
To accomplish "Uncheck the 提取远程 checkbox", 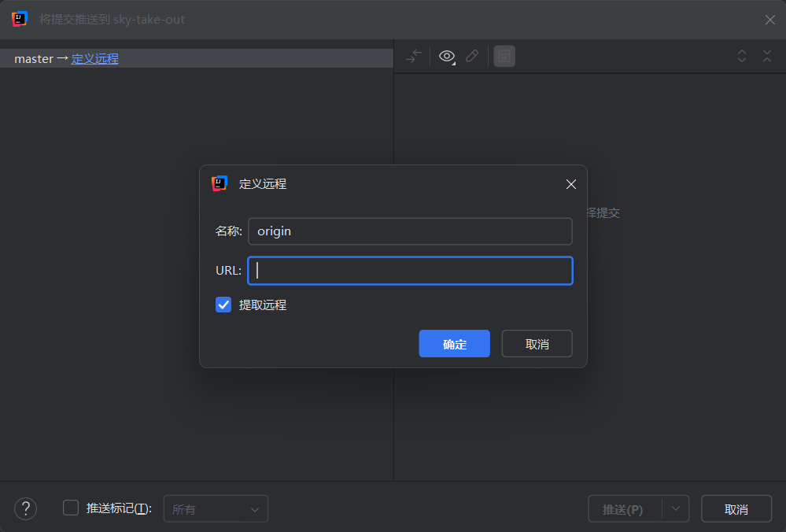I will [x=223, y=305].
